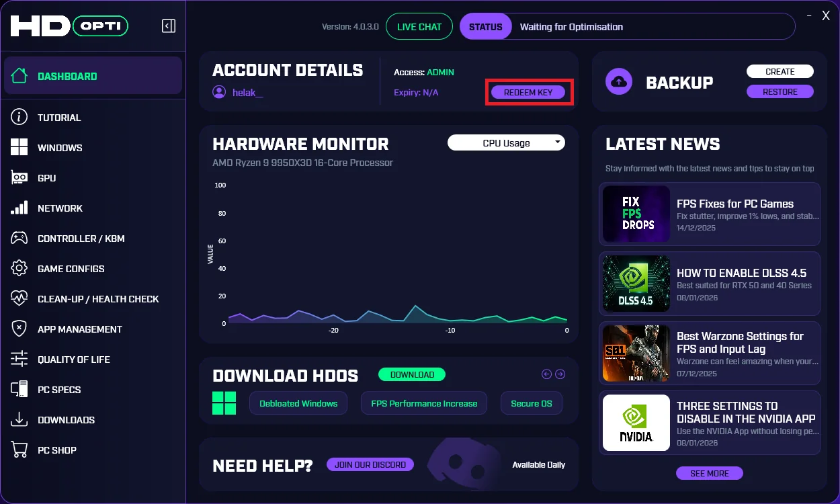Select the App Management shield icon

pos(19,329)
